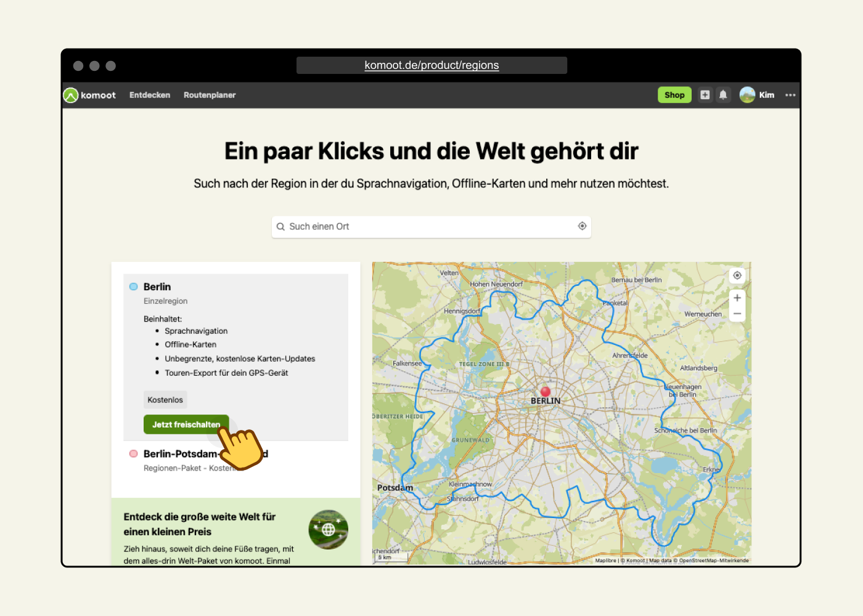Click the username Kim in the header
Viewport: 863px width, 616px height.
767,95
